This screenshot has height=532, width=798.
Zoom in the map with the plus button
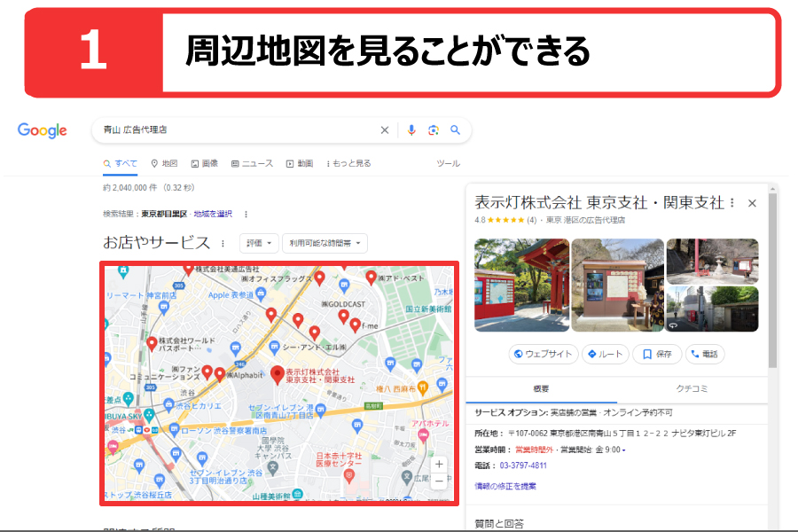click(x=439, y=465)
